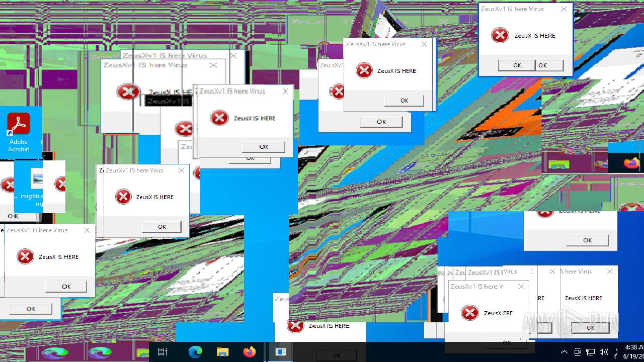Close the bottom-left ZeusXv1 dialog
The width and height of the screenshot is (644, 362).
(x=87, y=230)
